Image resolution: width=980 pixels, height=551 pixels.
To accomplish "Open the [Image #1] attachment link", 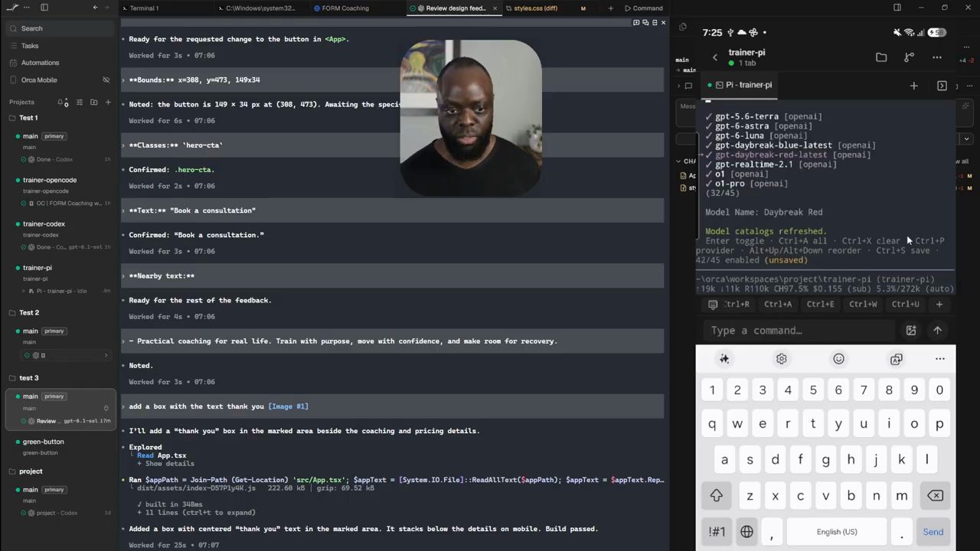I will [x=288, y=406].
